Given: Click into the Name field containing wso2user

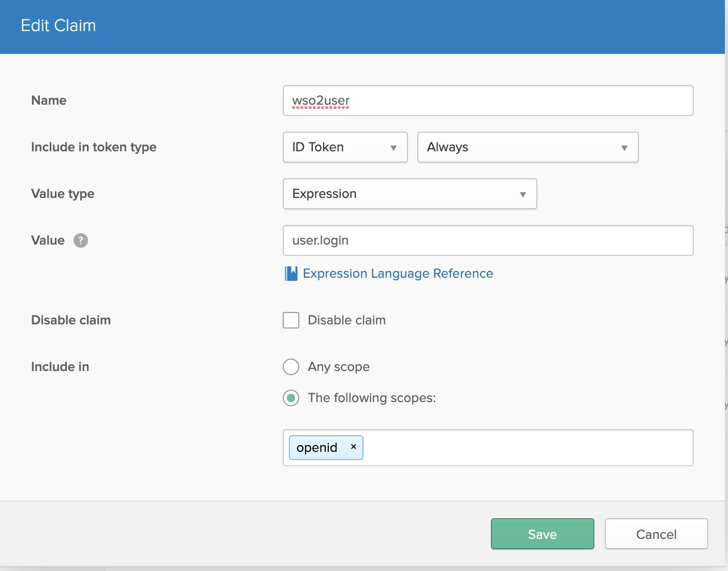Looking at the screenshot, I should click(x=488, y=101).
